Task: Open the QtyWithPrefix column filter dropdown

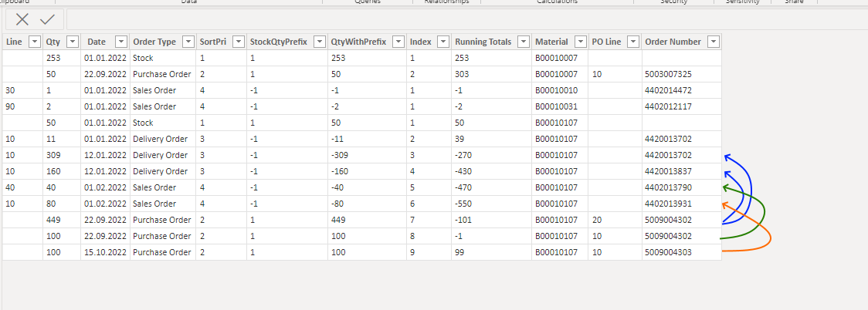Action: click(398, 42)
